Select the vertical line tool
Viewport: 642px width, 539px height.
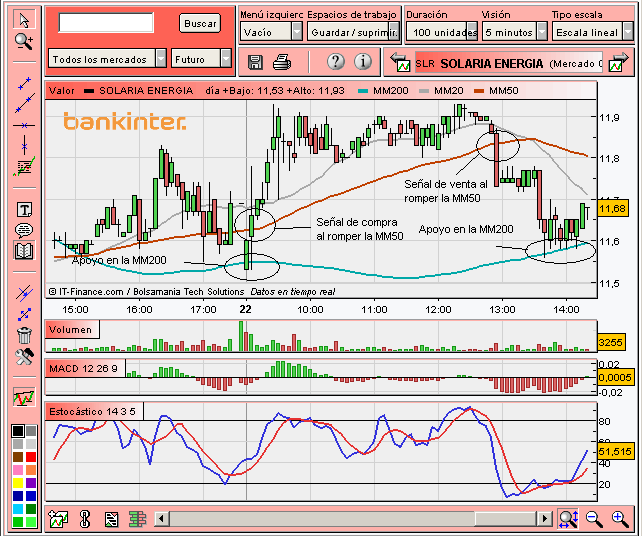(24, 145)
